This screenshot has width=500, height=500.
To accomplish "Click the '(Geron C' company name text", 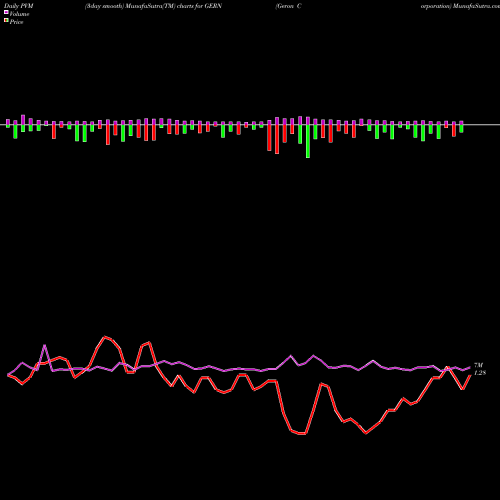I will (289, 6).
